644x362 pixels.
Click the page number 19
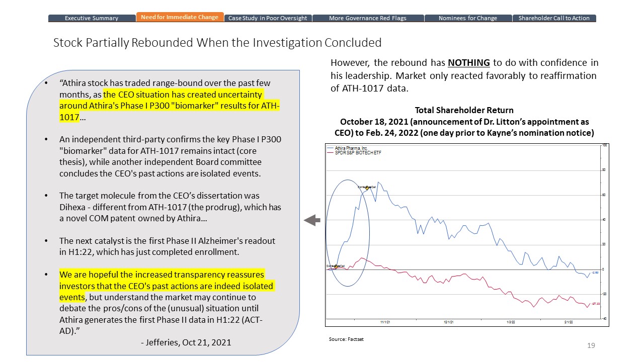591,345
